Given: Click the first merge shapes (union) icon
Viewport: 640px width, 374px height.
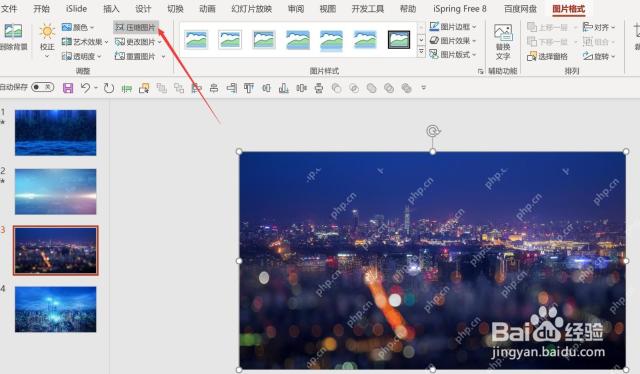Looking at the screenshot, I should (x=336, y=88).
